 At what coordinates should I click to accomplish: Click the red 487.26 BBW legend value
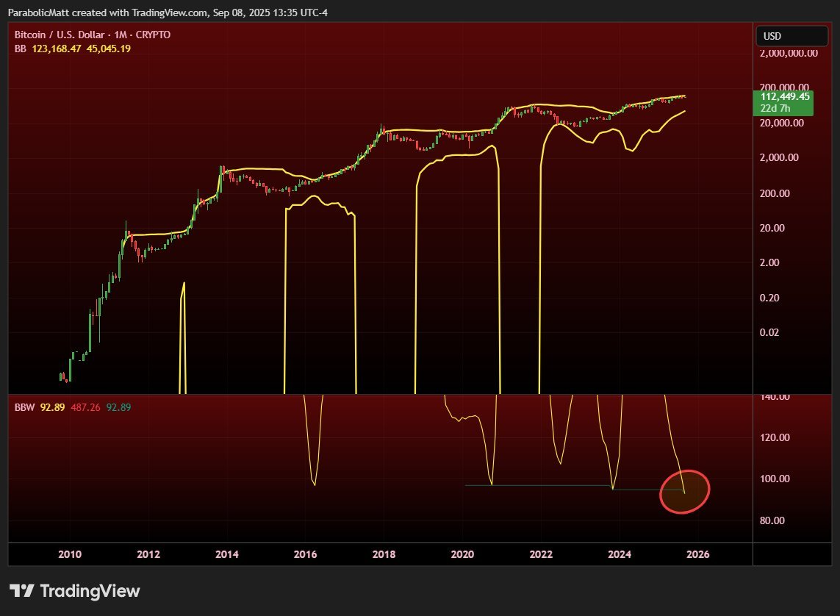coord(86,407)
